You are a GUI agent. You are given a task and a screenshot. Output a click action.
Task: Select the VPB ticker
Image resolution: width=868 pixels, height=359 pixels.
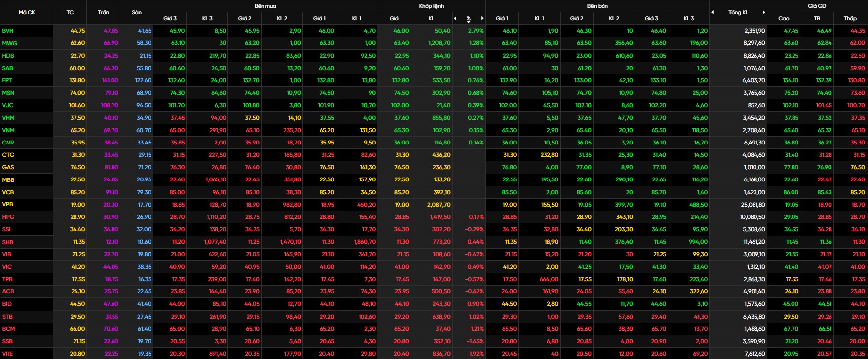click(8, 205)
